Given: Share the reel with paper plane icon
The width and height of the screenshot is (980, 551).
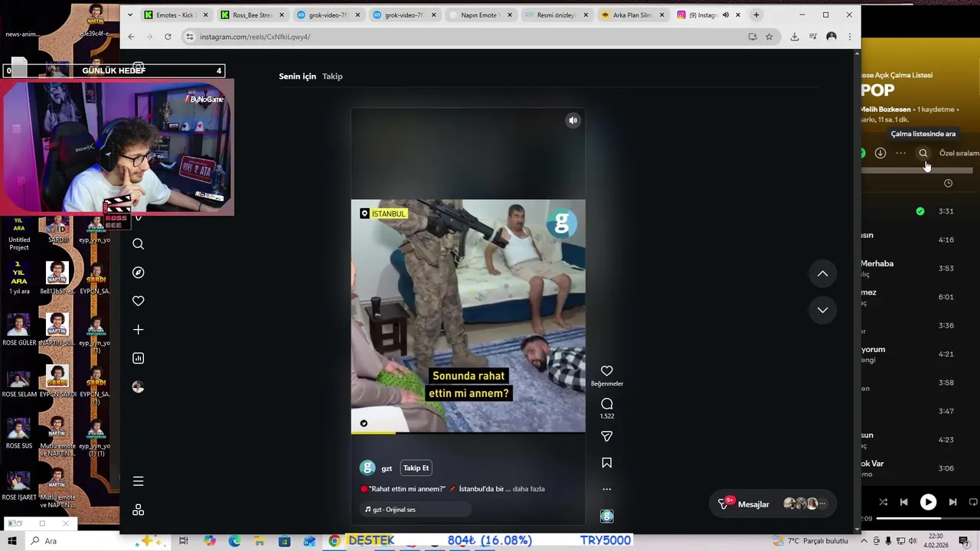Looking at the screenshot, I should click(606, 436).
